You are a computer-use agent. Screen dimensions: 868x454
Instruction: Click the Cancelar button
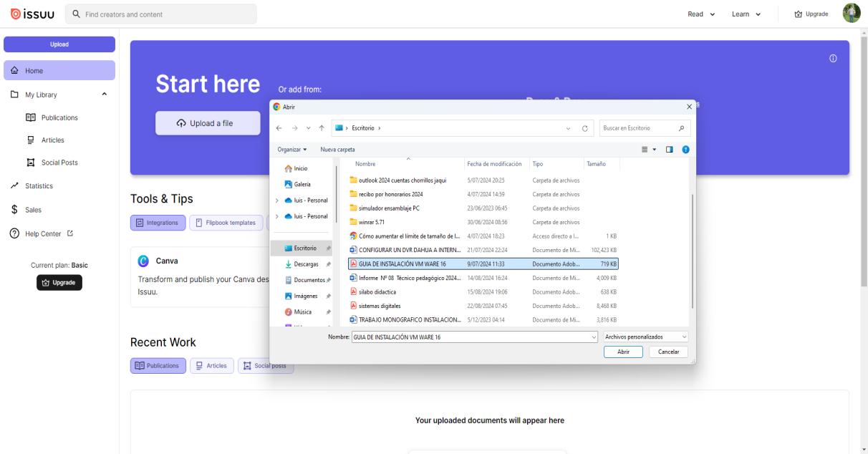[668, 352]
